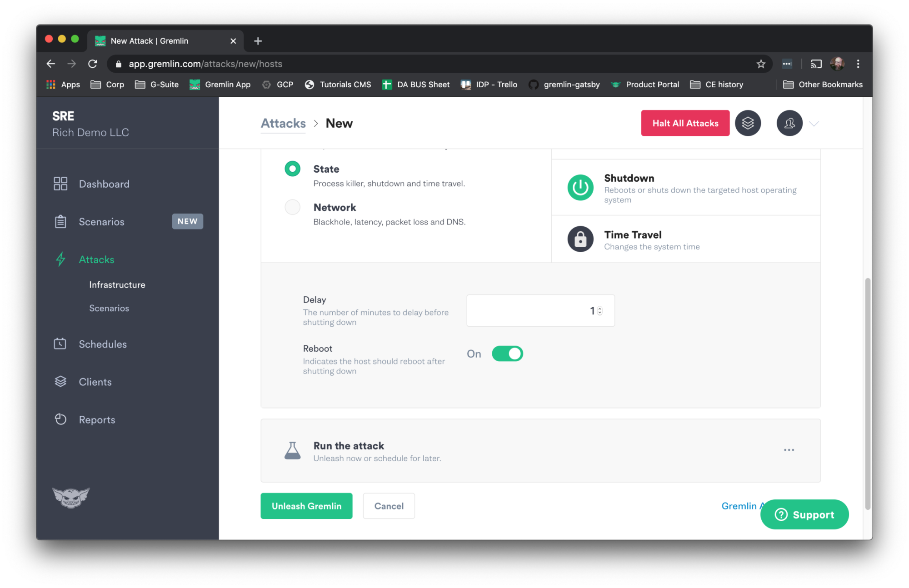Open Infrastructure under Attacks
The height and width of the screenshot is (588, 909).
click(117, 284)
